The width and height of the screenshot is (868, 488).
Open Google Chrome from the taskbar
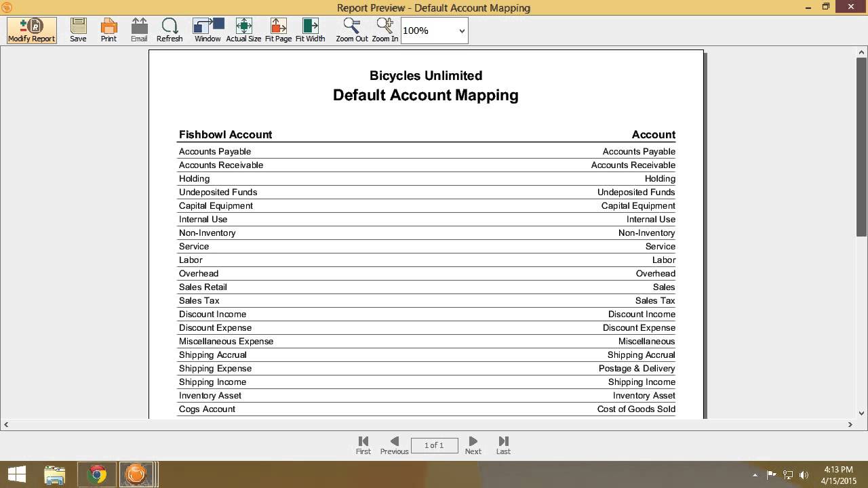[96, 474]
